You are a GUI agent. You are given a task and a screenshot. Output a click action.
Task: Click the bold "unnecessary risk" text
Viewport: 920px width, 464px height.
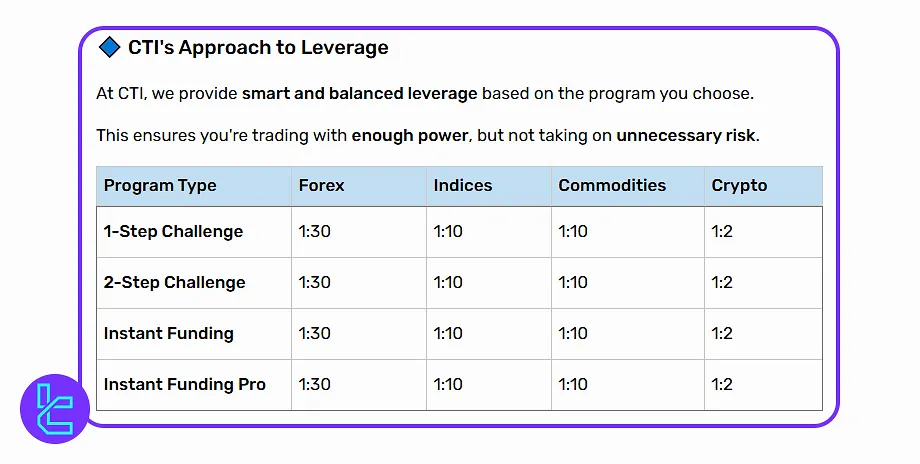click(x=686, y=135)
